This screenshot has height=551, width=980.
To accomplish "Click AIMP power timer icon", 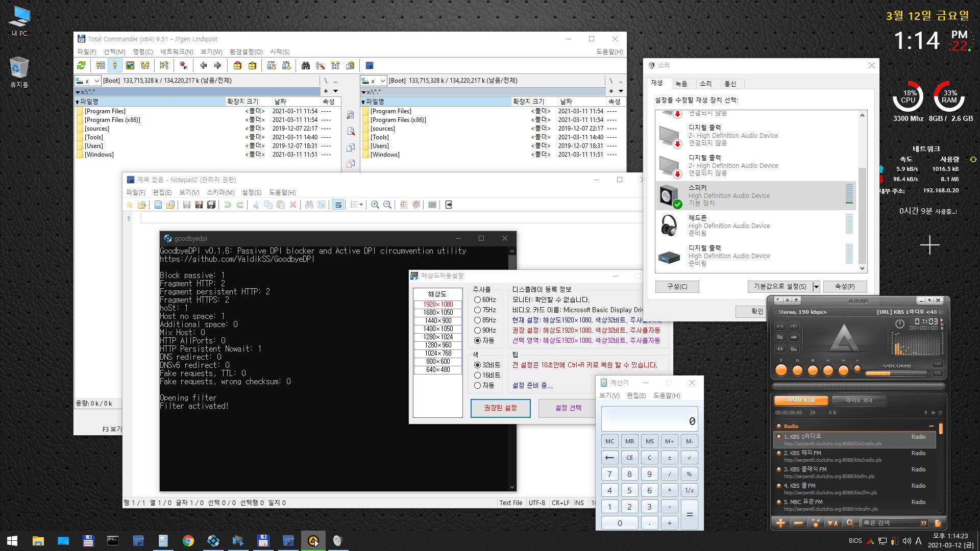I will pos(900,323).
